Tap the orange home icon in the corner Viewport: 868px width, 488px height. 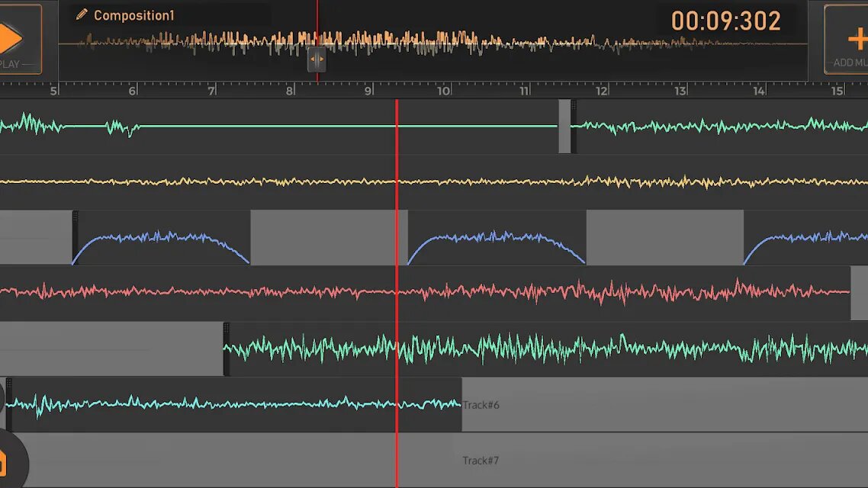click(3, 464)
